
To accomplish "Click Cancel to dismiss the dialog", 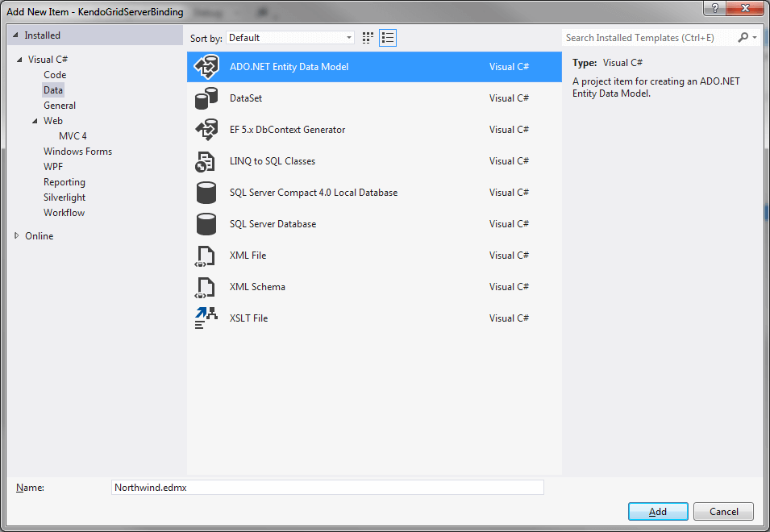I will [x=722, y=511].
